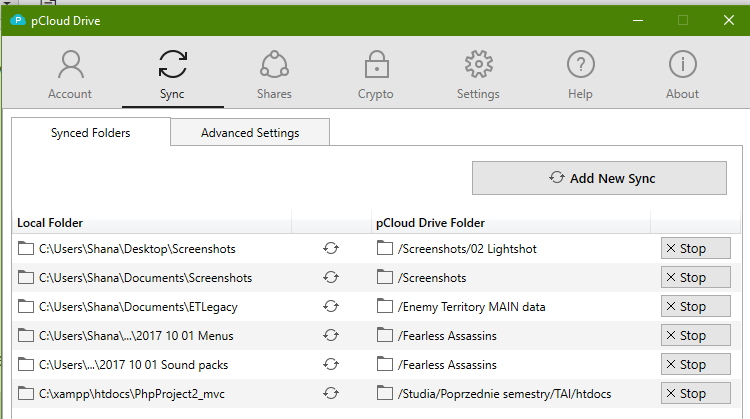Open the Help section
The image size is (750, 419).
[x=580, y=74]
